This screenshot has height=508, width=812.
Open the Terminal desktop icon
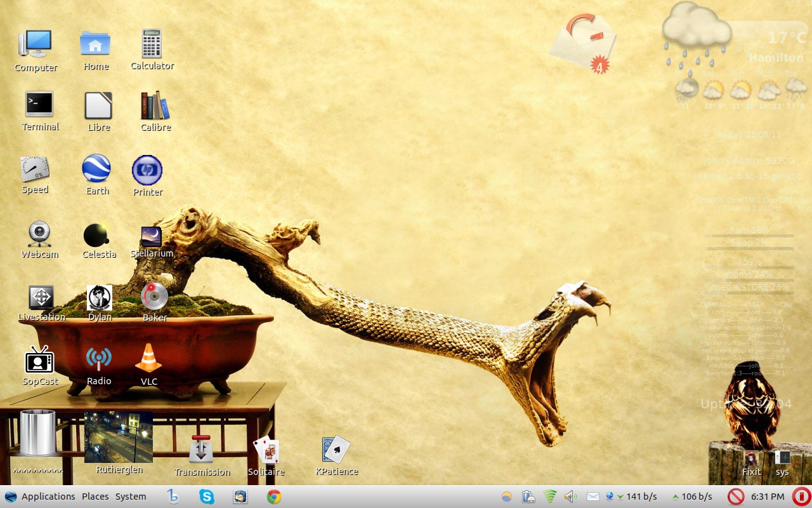click(39, 105)
